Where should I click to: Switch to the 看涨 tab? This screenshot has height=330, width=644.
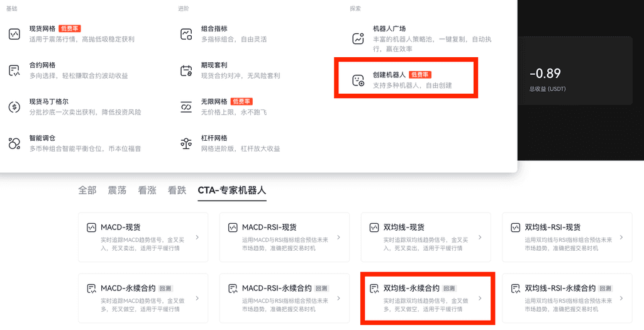coord(147,190)
